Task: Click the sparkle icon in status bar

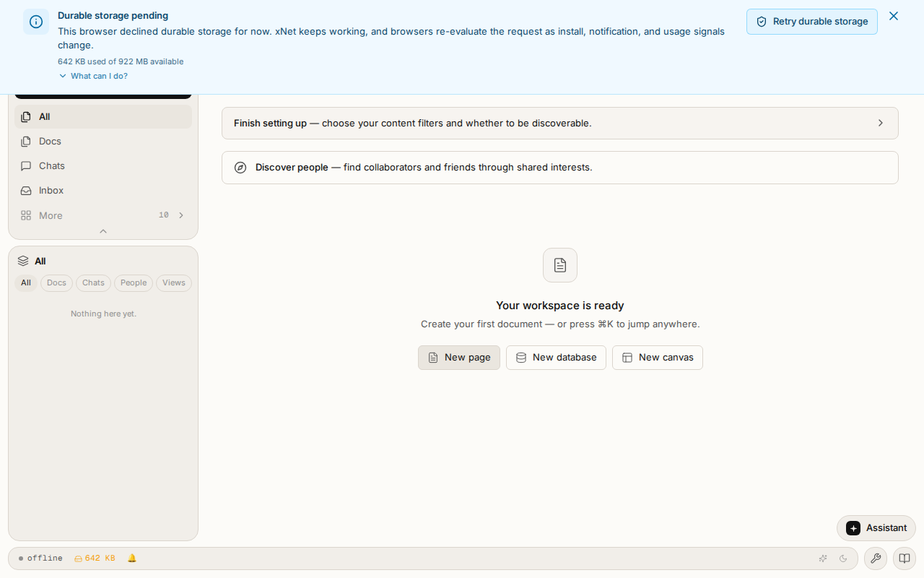Action: point(823,558)
